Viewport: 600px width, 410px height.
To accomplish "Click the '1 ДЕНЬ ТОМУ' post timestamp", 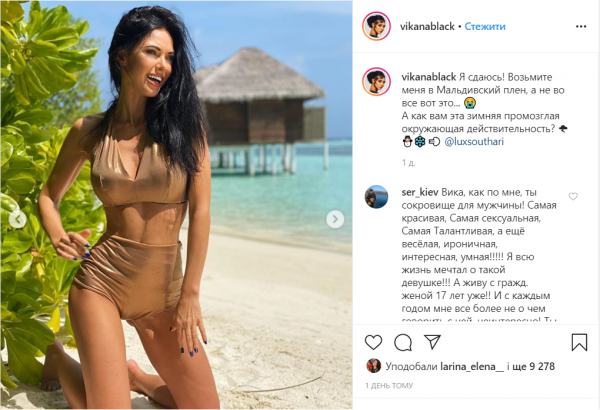I will [x=389, y=386].
